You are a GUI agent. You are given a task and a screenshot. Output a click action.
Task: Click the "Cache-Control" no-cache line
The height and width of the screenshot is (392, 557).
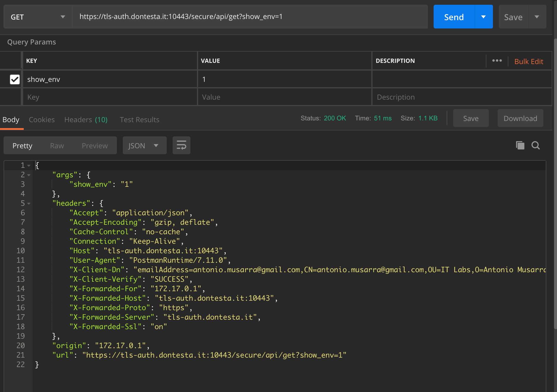pyautogui.click(x=128, y=232)
